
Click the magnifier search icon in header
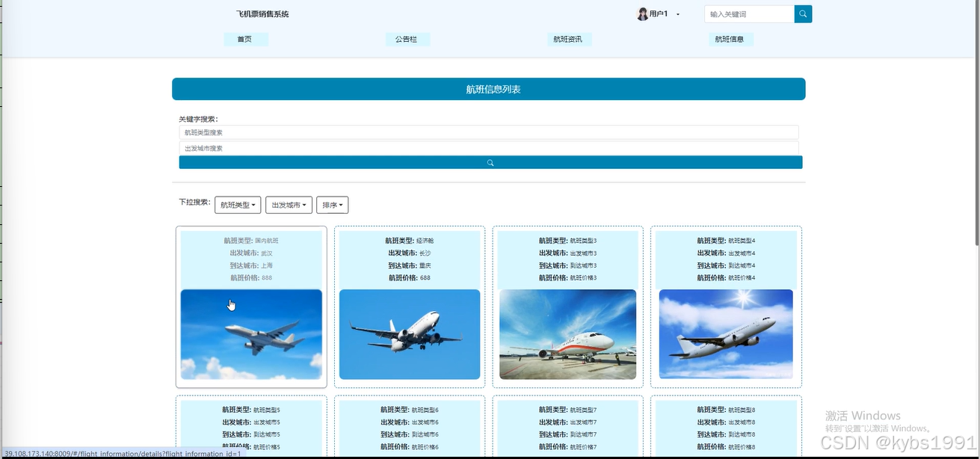click(x=803, y=14)
